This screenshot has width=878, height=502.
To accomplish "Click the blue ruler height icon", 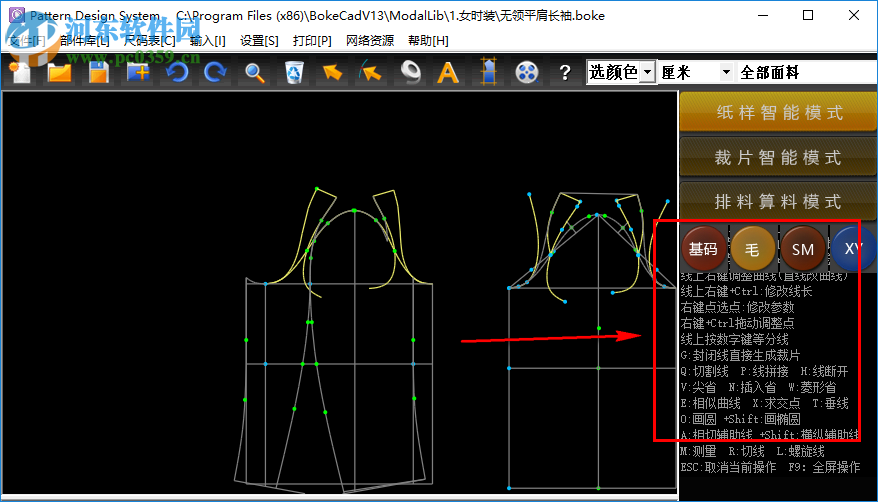I will point(489,72).
